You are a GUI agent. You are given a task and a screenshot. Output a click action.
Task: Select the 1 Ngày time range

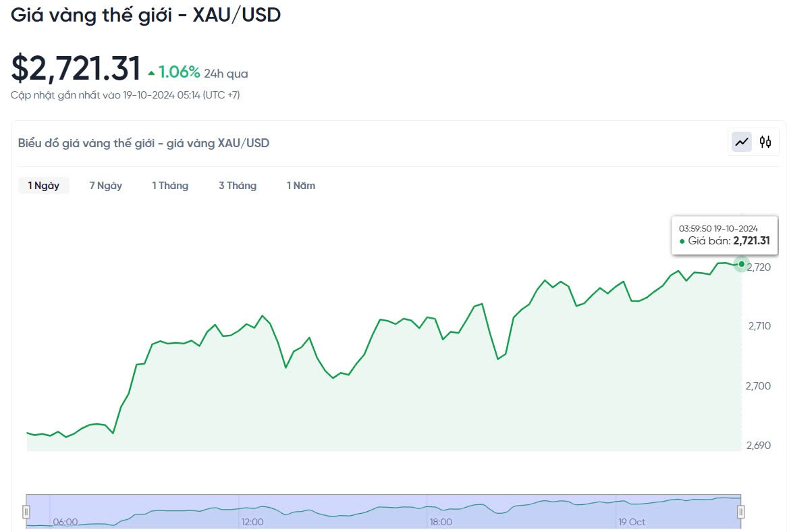pyautogui.click(x=44, y=186)
